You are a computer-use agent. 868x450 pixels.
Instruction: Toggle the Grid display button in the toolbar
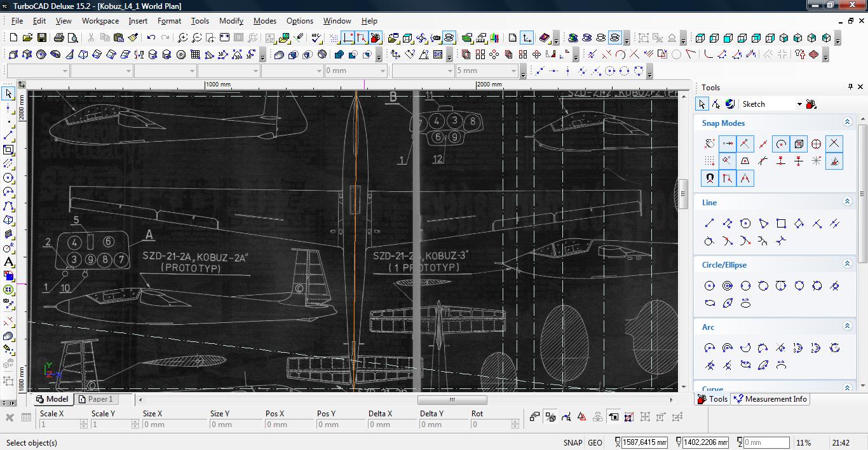(x=334, y=38)
